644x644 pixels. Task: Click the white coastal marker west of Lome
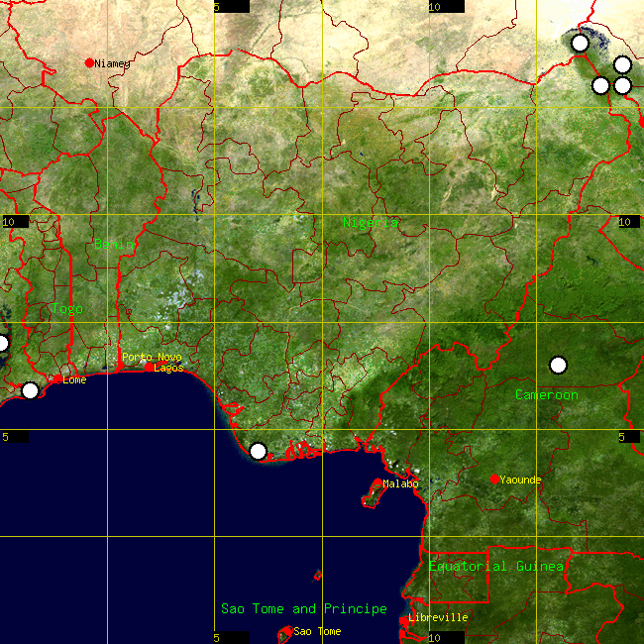30,390
